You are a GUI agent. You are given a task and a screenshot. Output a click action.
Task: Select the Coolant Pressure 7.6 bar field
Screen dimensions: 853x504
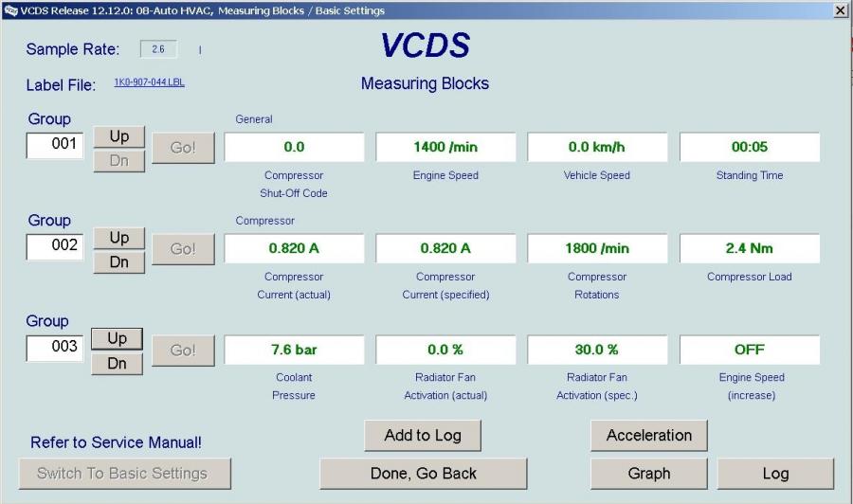294,350
